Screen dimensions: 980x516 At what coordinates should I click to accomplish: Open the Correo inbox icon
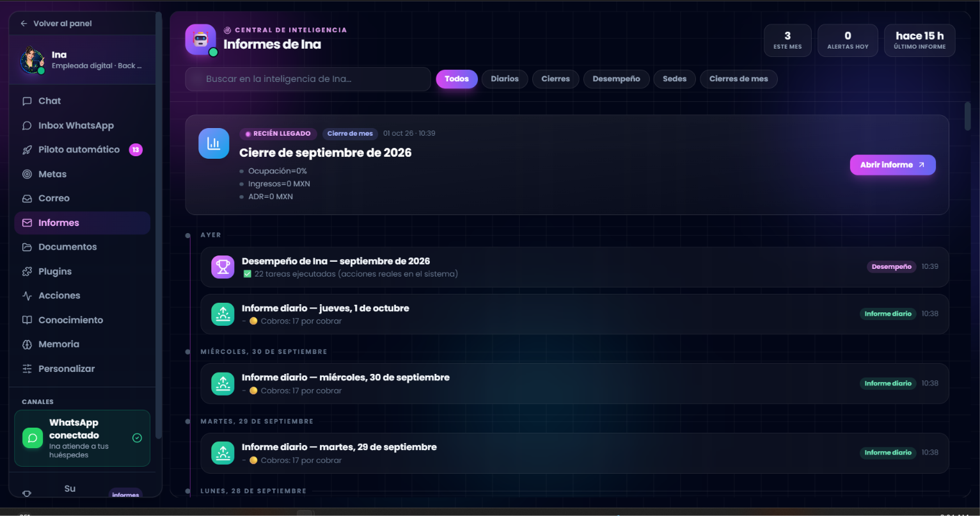[x=27, y=198]
